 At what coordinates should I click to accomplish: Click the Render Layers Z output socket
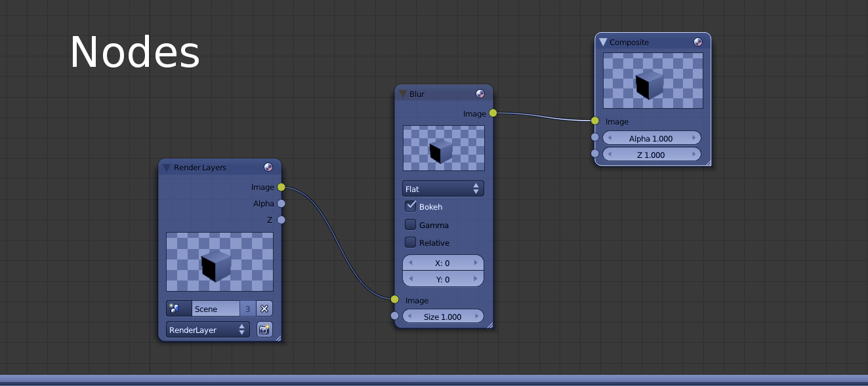click(x=281, y=220)
